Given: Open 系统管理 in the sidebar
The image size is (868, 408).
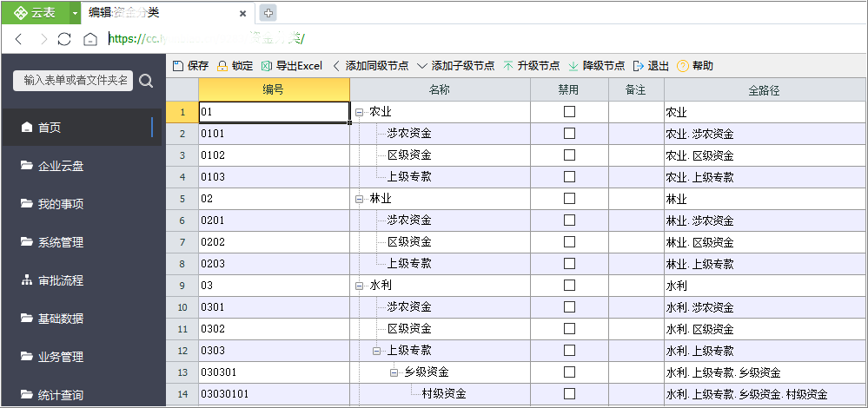Looking at the screenshot, I should (81, 242).
